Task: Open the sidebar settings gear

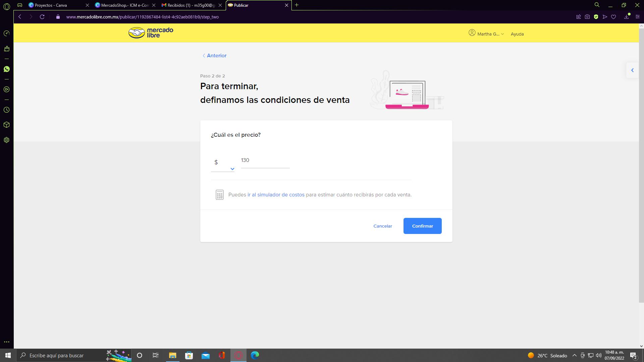Action: (x=6, y=140)
